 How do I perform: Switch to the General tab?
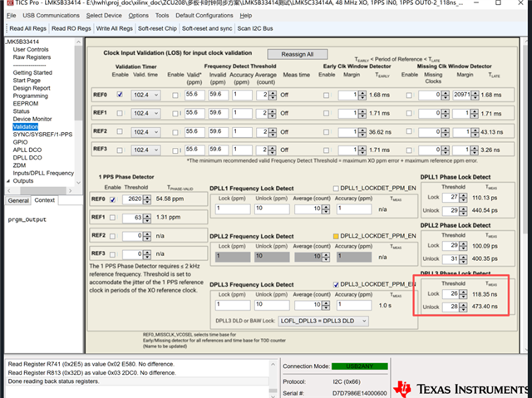18,201
